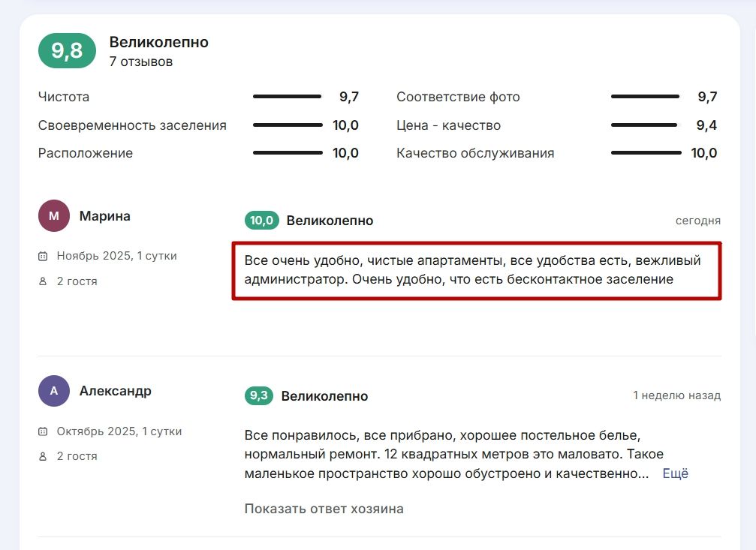Click Alexander's purple avatar with letter A

[x=53, y=391]
